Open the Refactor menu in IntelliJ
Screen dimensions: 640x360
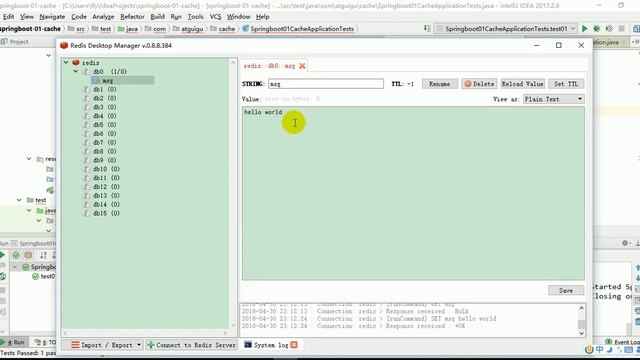pyautogui.click(x=132, y=17)
